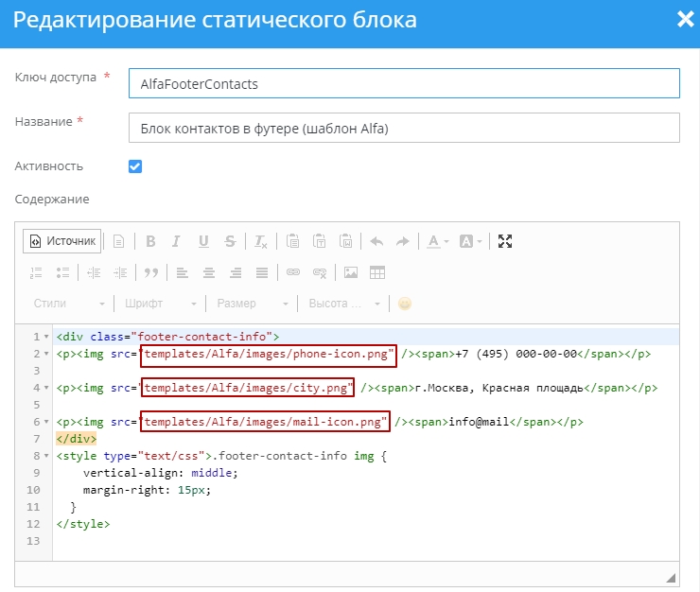The image size is (700, 592).
Task: Open the Размер size dropdown
Action: pos(253,304)
